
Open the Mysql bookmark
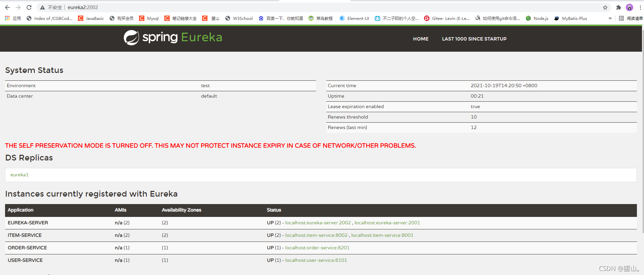[x=149, y=18]
